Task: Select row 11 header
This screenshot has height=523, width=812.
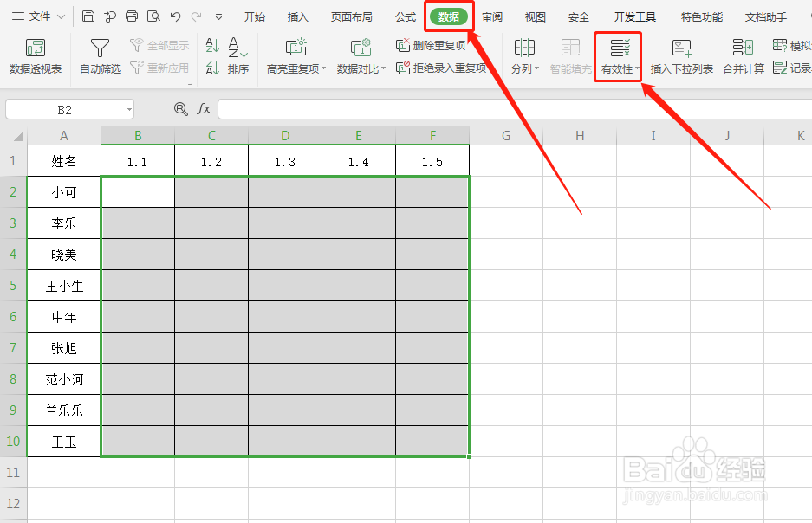Action: pyautogui.click(x=13, y=472)
